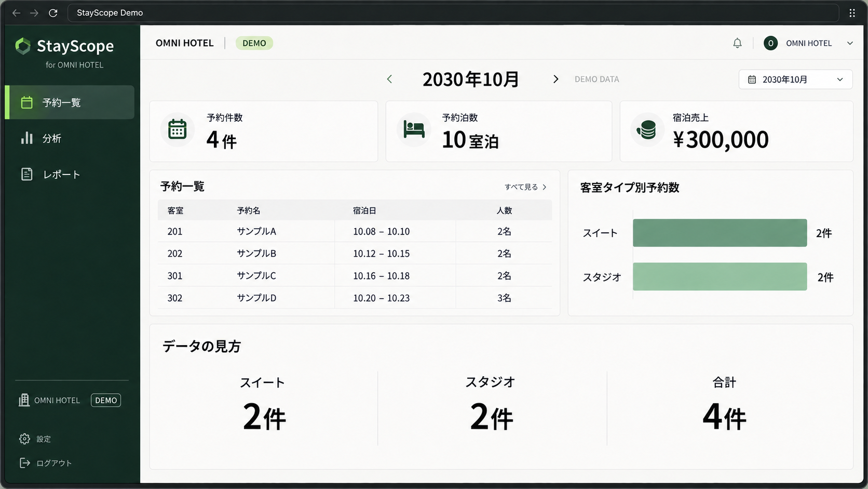The height and width of the screenshot is (489, 868).
Task: Click the 宿泊日 column header
Action: (364, 210)
